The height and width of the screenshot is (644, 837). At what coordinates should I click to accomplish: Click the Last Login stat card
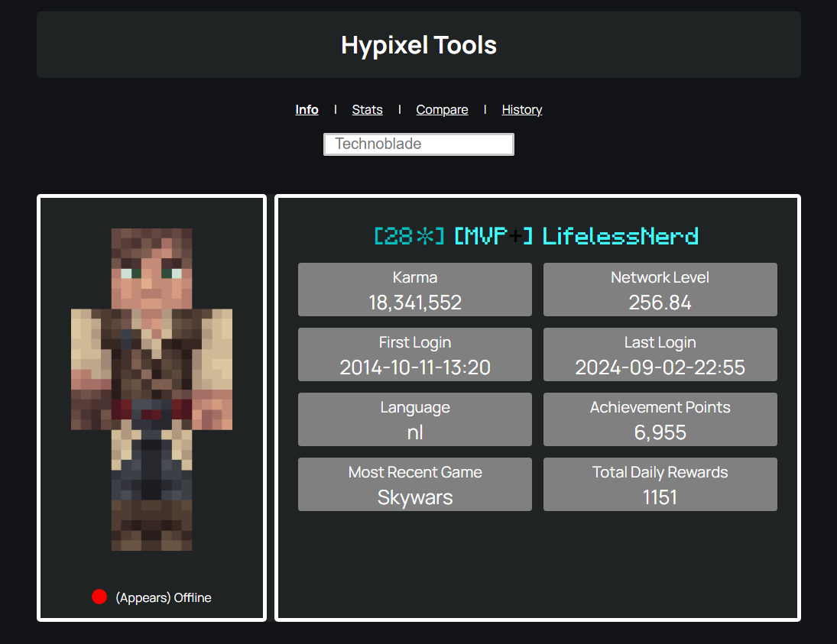coord(660,354)
